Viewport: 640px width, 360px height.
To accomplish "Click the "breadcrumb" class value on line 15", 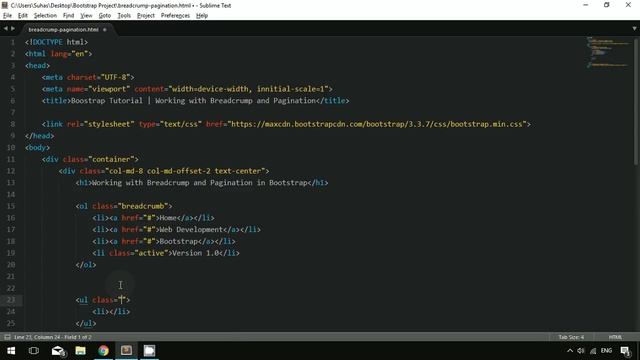I will pyautogui.click(x=143, y=206).
